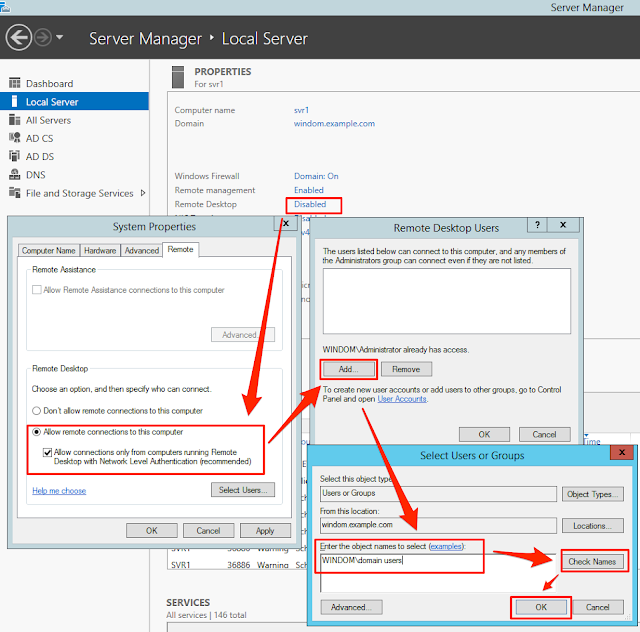Open the navigation history dropdown arrow
The width and height of the screenshot is (640, 632).
tap(60, 37)
